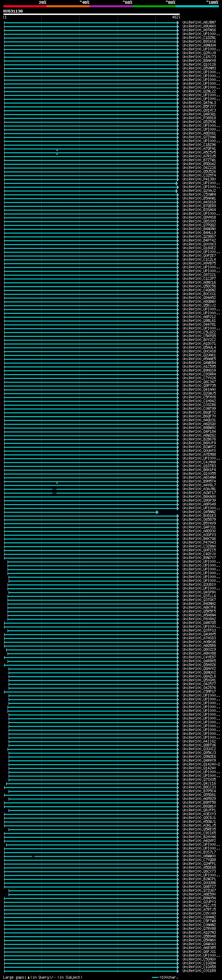The image size is (222, 980).
Task: Select hit UniRef100_C3Z8A0
Action: (x=199, y=546)
